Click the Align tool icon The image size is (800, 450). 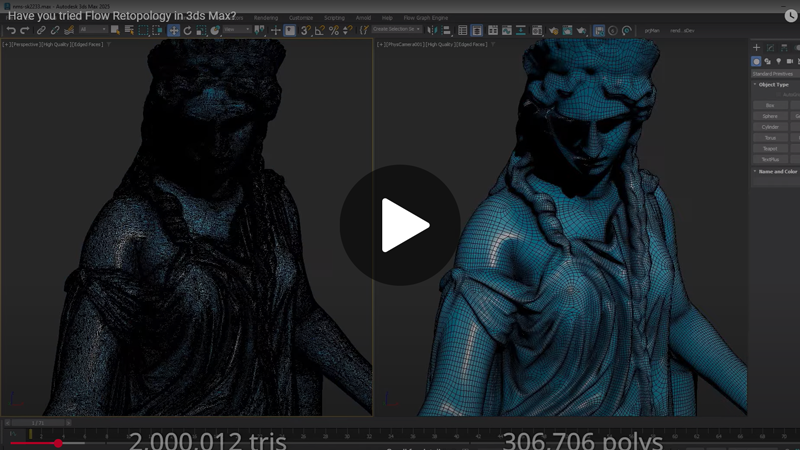(x=446, y=31)
